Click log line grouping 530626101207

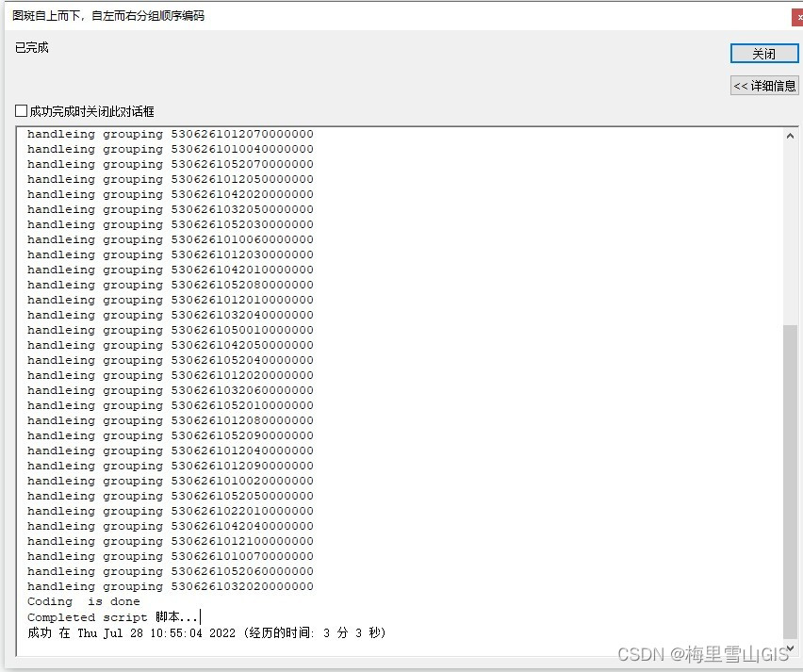tap(170, 134)
